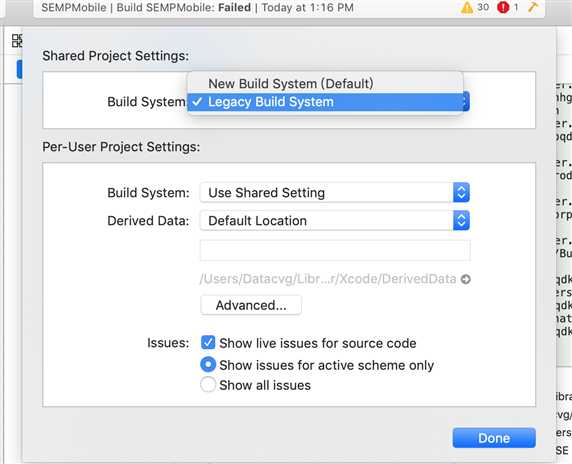Click the Done button
This screenshot has width=572, height=464.
point(494,438)
